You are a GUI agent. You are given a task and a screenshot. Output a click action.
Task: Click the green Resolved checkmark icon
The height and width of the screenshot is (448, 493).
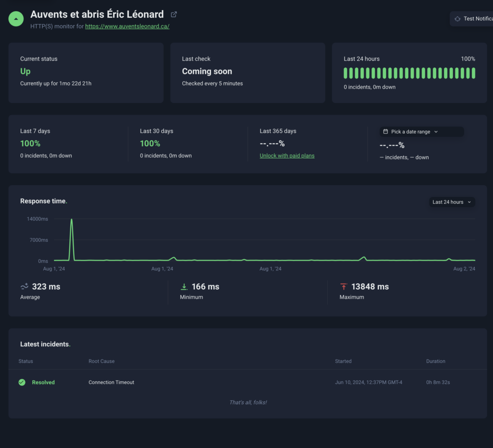(22, 382)
